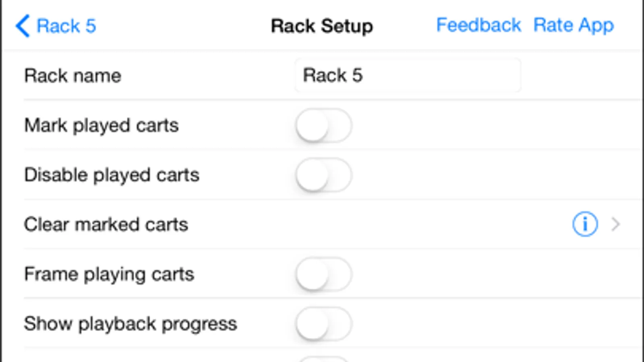Click the Clear marked carts disclosure chevron
The height and width of the screenshot is (362, 644).
pos(615,224)
